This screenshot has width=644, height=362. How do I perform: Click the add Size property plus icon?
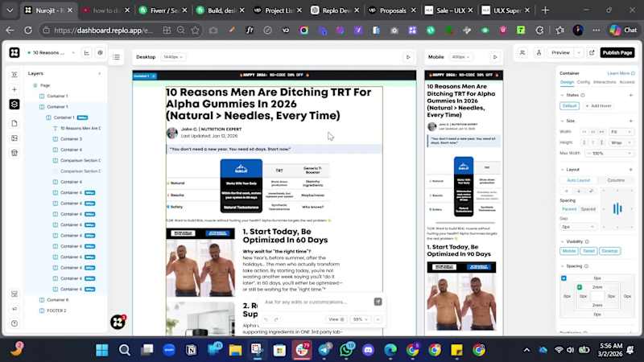pos(631,121)
